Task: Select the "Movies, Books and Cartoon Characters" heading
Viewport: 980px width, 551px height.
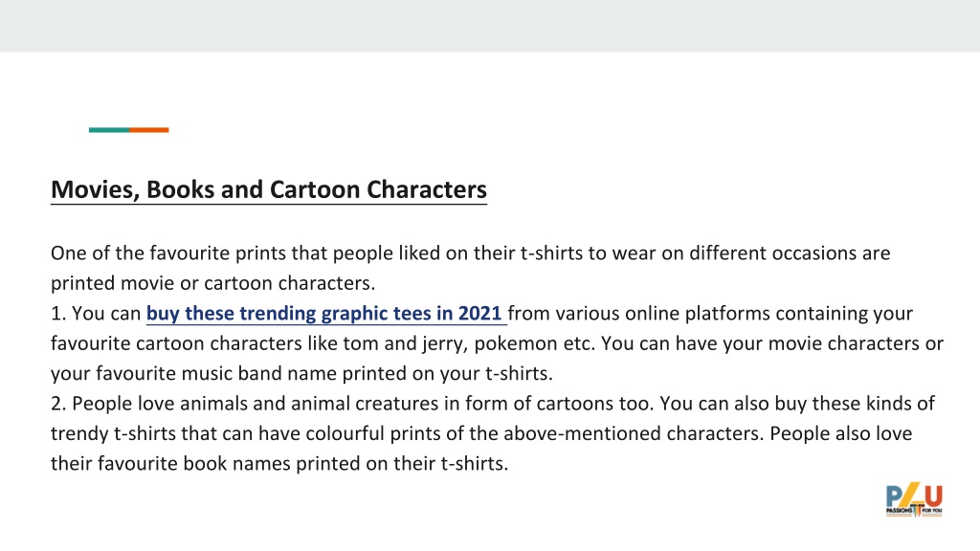Action: pyautogui.click(x=269, y=190)
